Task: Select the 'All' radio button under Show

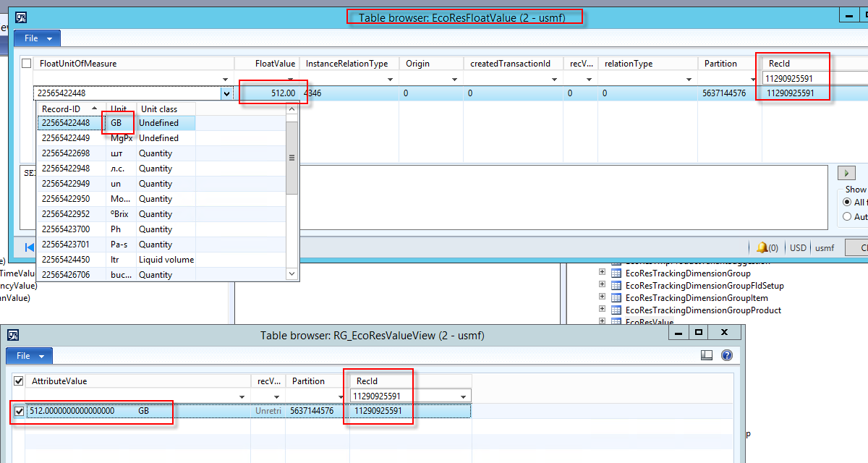Action: point(847,203)
